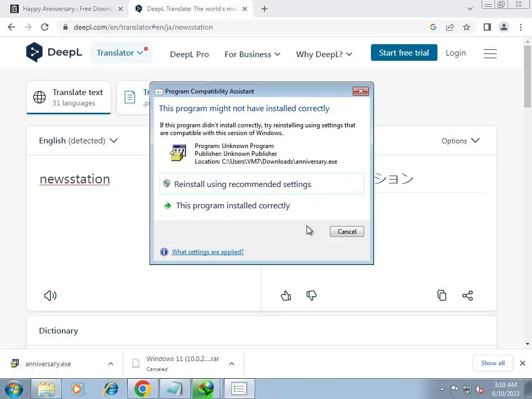Open the notepad-like taskbar icon
The image size is (532, 399).
tap(175, 389)
